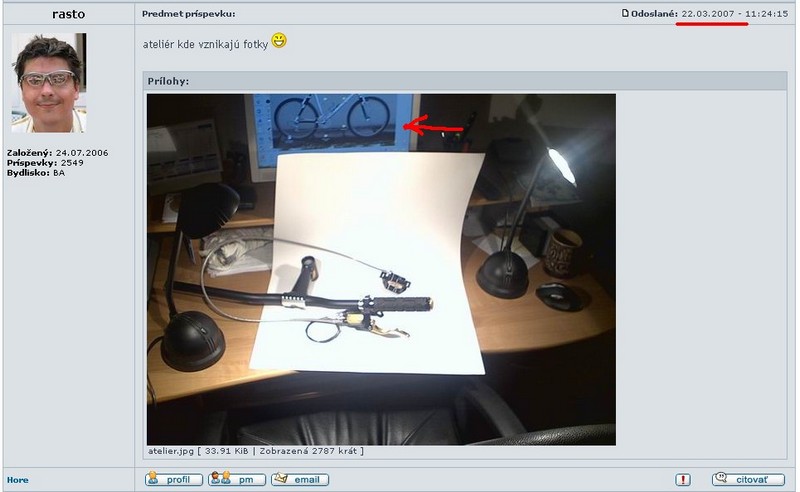800x492 pixels.
Task: Quote the post with citovať button
Action: [748, 480]
